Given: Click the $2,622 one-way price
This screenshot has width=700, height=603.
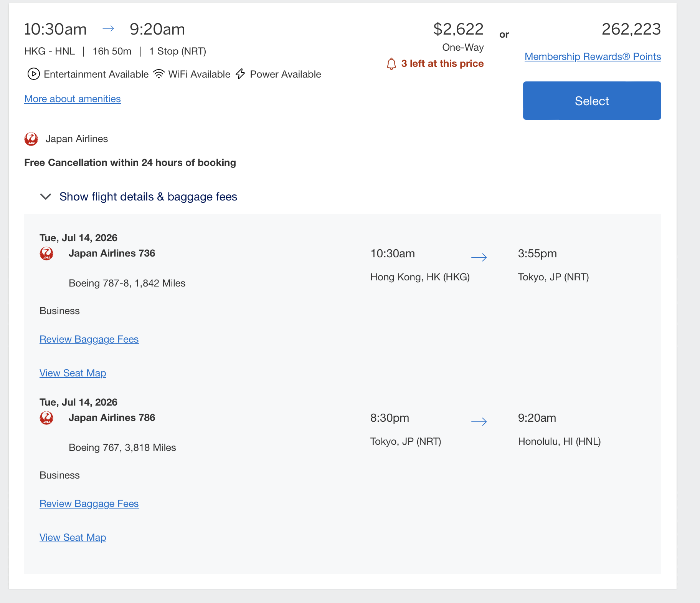Looking at the screenshot, I should (458, 29).
